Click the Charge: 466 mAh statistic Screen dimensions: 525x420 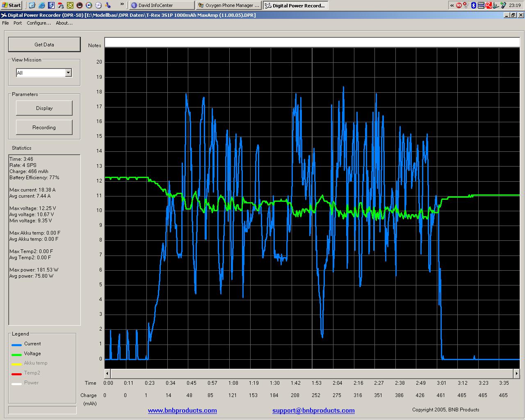tap(29, 171)
